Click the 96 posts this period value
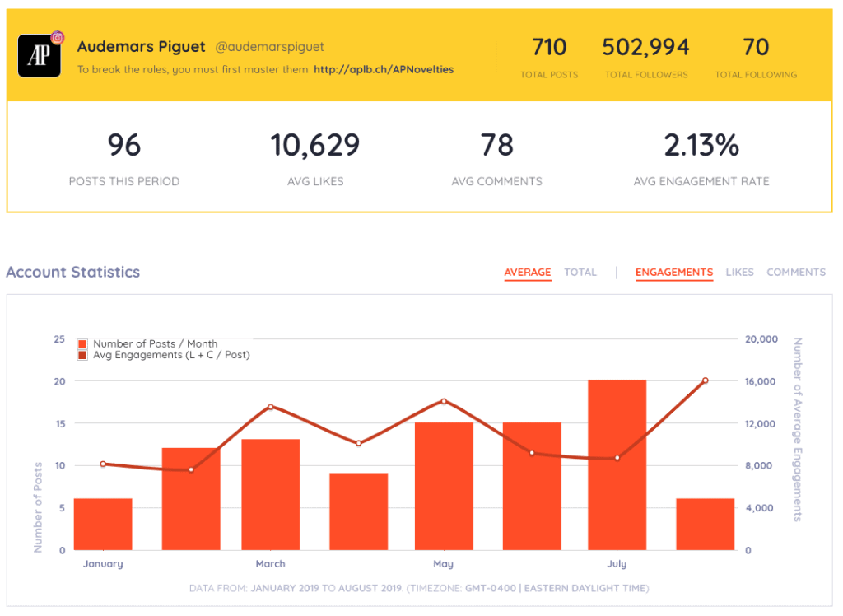 tap(124, 145)
